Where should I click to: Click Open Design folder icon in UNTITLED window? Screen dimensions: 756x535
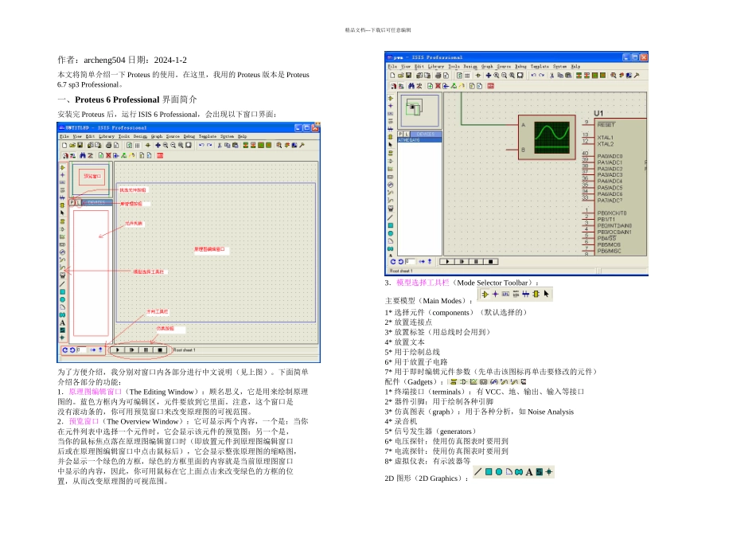[x=72, y=145]
